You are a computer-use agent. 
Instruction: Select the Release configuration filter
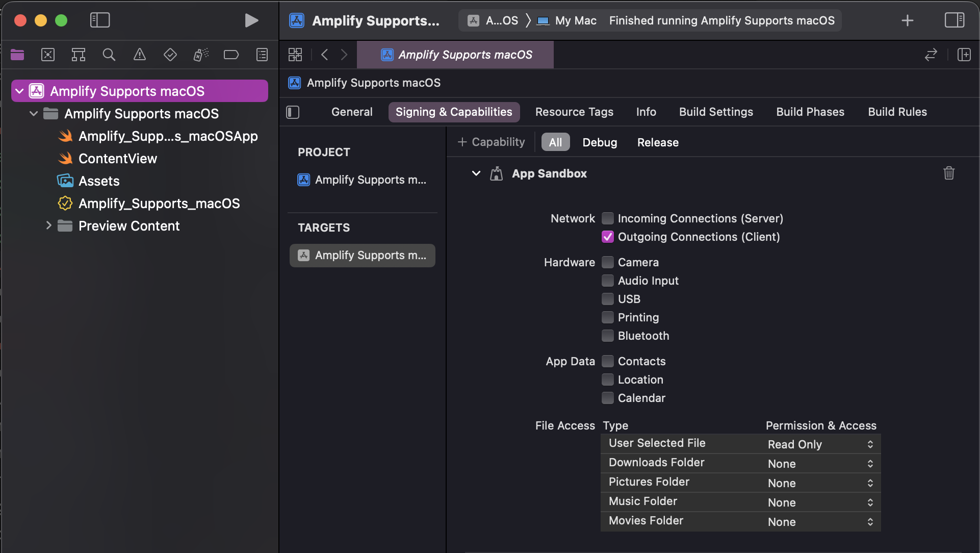657,142
